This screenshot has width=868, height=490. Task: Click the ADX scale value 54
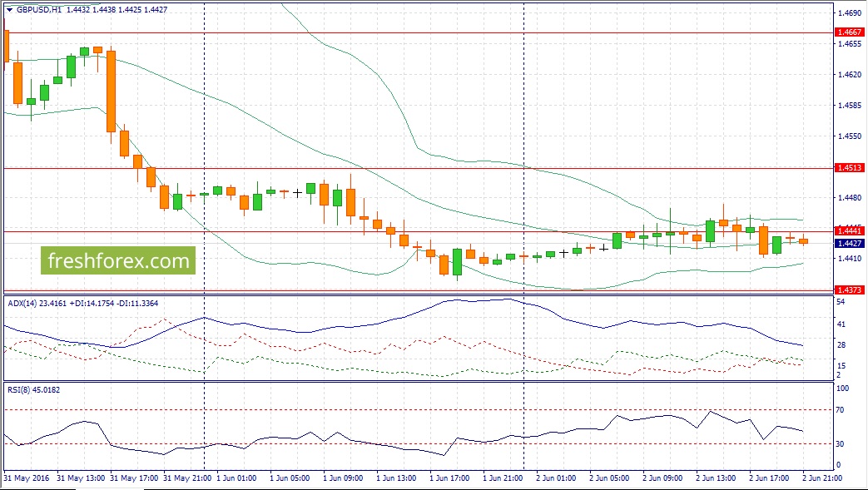[841, 302]
